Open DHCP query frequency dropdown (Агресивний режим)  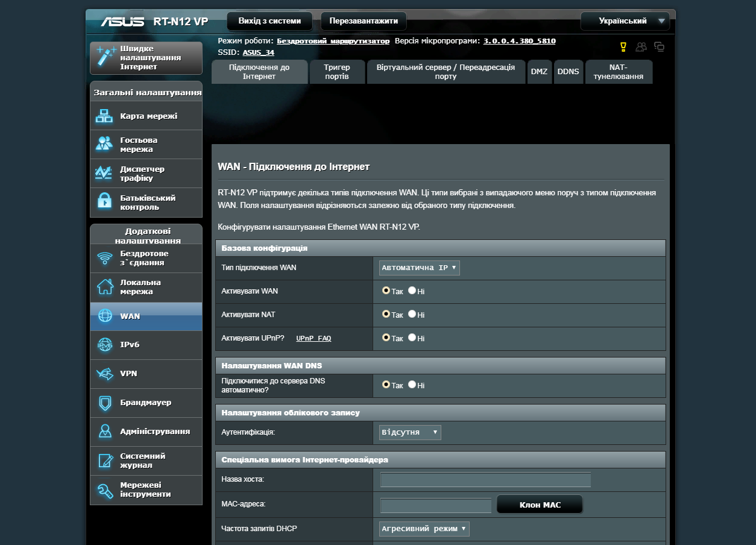(424, 529)
